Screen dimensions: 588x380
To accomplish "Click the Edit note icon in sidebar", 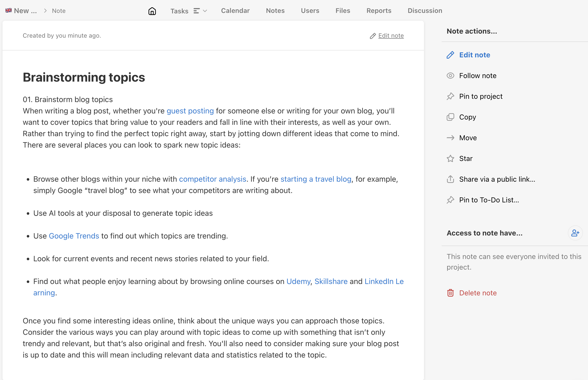I will pyautogui.click(x=450, y=55).
